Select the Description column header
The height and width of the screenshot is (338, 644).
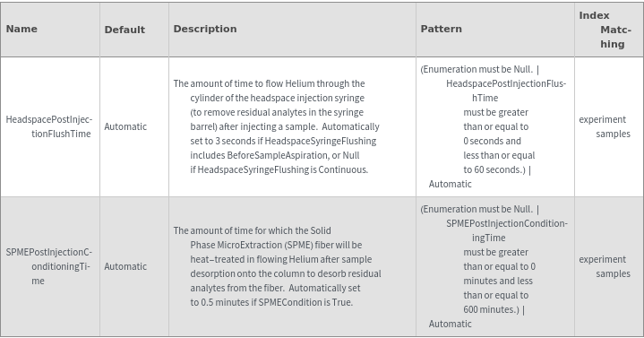click(205, 29)
